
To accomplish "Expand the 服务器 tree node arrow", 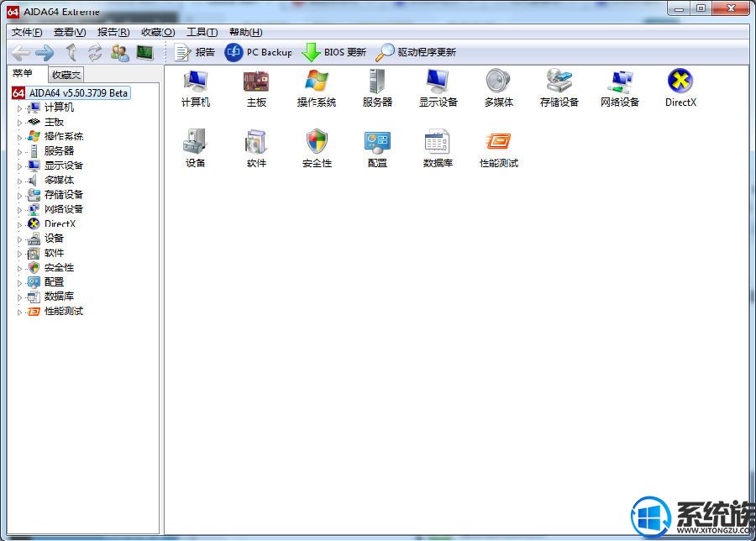I will click(x=20, y=152).
